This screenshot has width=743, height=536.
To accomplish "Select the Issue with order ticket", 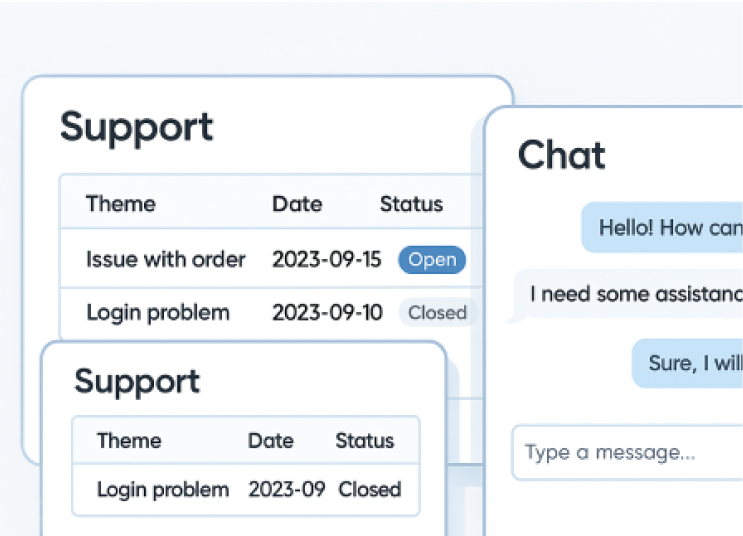I will coord(165,260).
